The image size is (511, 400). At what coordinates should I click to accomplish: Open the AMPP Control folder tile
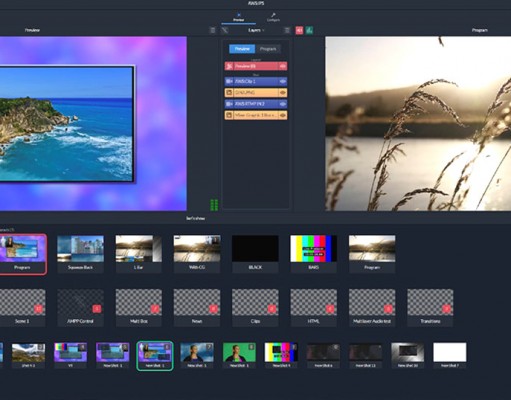pos(80,308)
